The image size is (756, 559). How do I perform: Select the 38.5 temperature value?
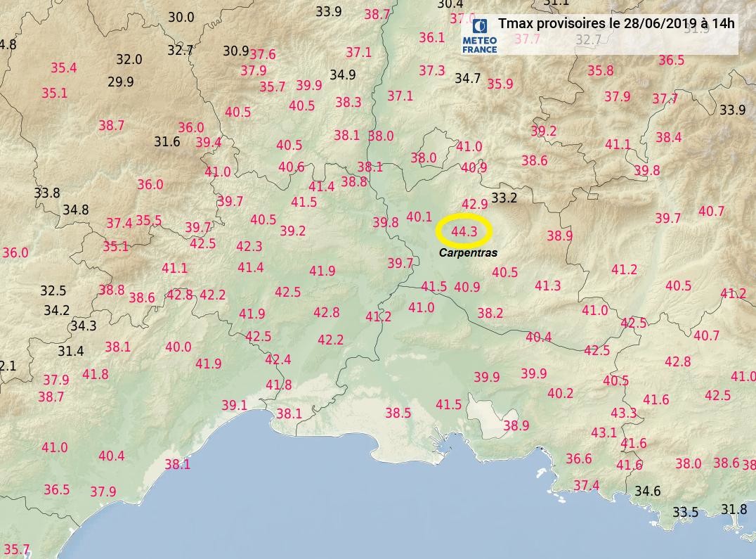(398, 413)
